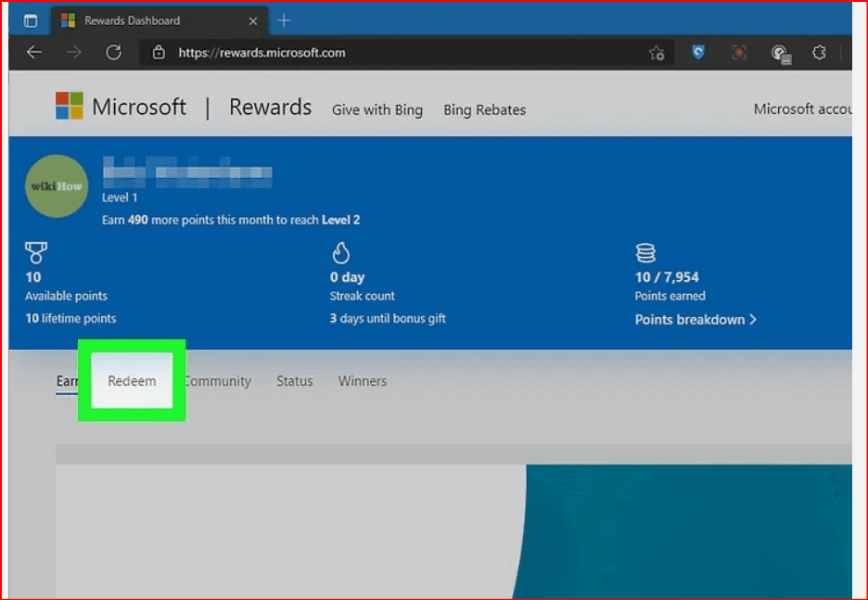Click the streak count flame icon
Viewport: 868px width, 600px height.
[x=340, y=252]
